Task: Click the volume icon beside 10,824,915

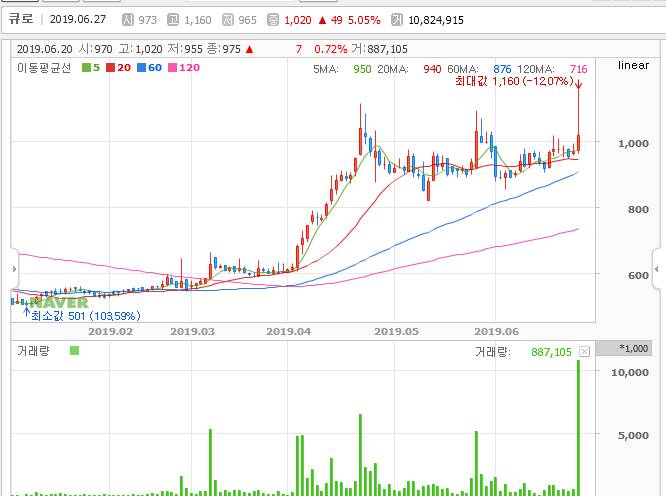Action: pos(397,20)
